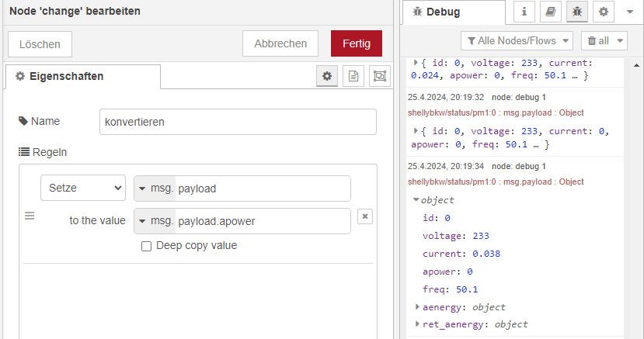The width and height of the screenshot is (644, 339).
Task: Click the 25.4.2024, 20:19:32 timestamp
Action: [446, 98]
